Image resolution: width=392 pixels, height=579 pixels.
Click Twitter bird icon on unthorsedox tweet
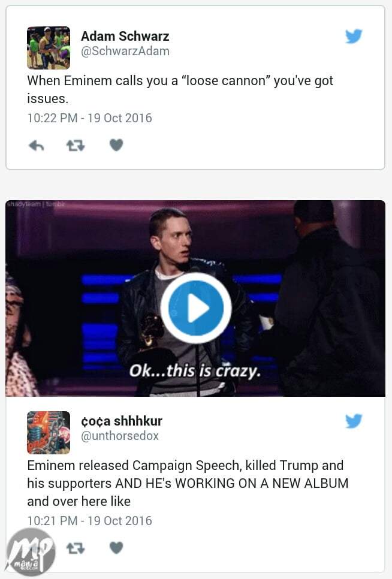pos(354,421)
